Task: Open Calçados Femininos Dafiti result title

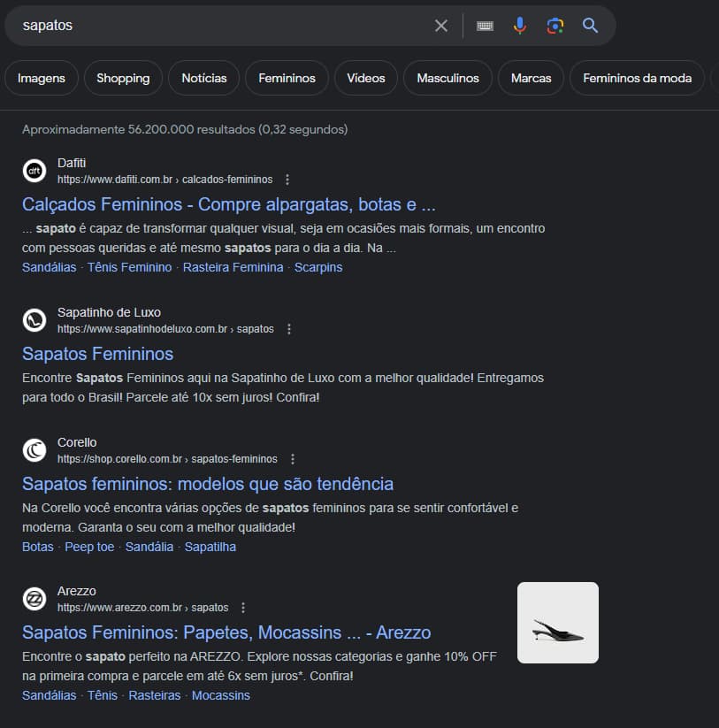Action: pyautogui.click(x=229, y=204)
